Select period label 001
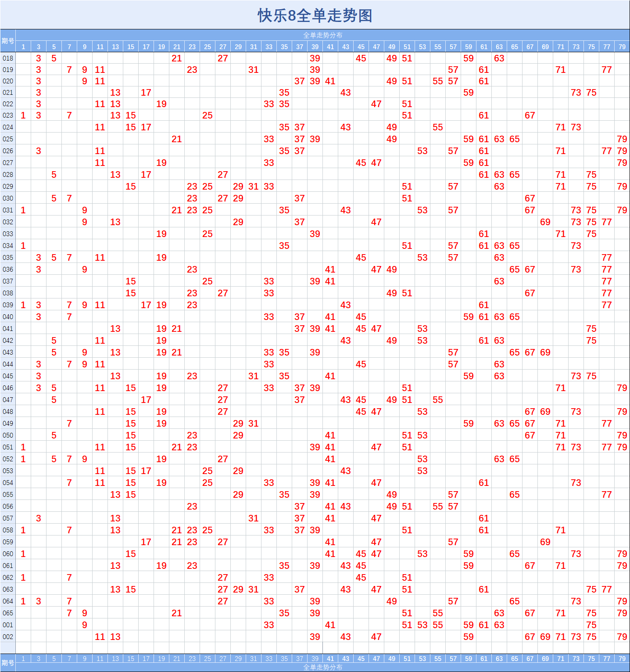630x672 pixels. (8, 625)
